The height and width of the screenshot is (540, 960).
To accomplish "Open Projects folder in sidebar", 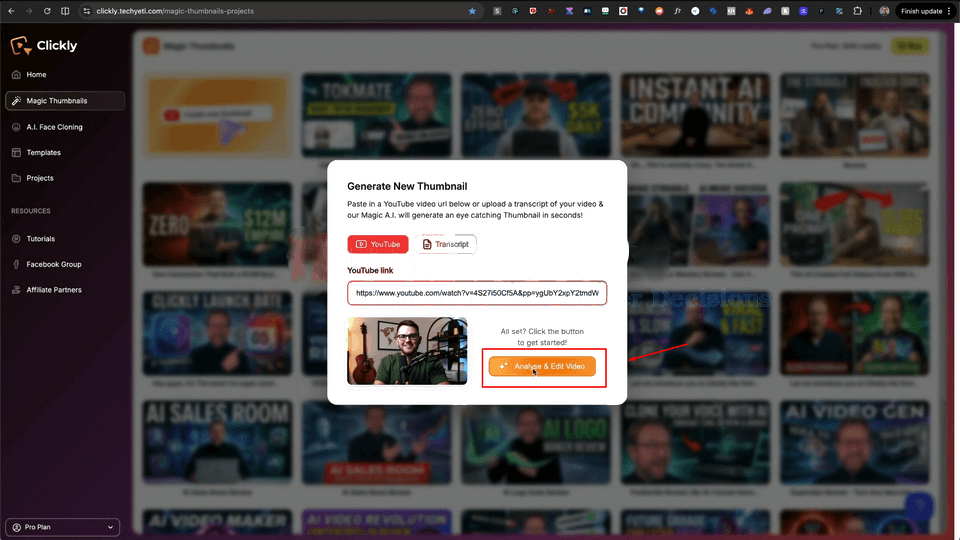I will click(x=40, y=178).
